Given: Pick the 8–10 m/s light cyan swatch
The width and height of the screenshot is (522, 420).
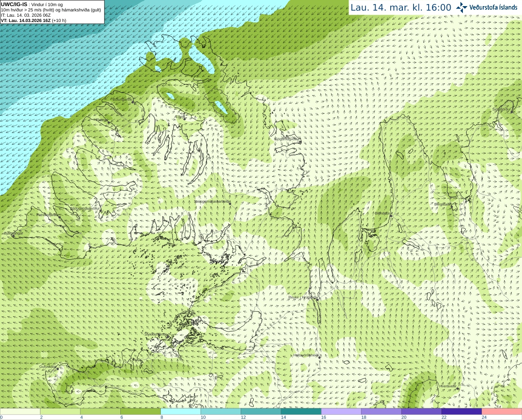Looking at the screenshot, I should [x=181, y=411].
